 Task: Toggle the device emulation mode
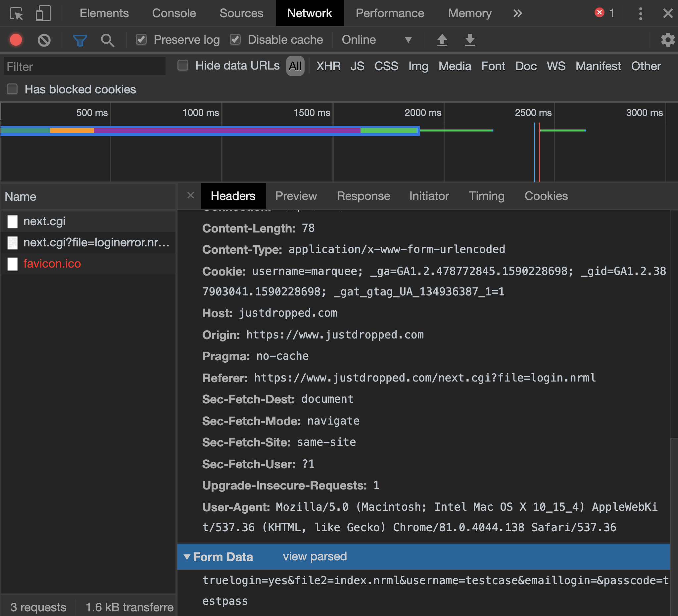[43, 13]
